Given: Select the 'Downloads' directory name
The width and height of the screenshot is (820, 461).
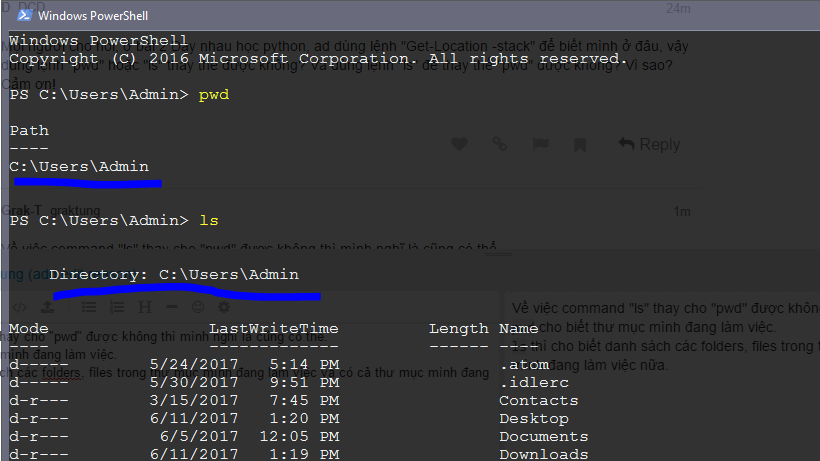Looking at the screenshot, I should pyautogui.click(x=544, y=454).
